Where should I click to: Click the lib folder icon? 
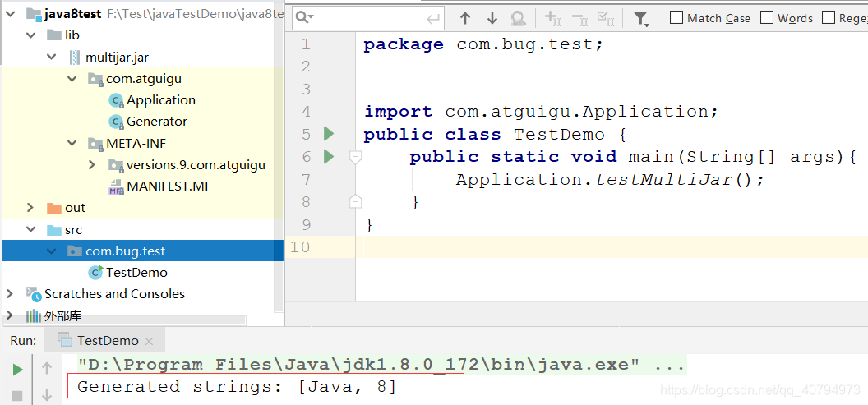click(x=53, y=35)
